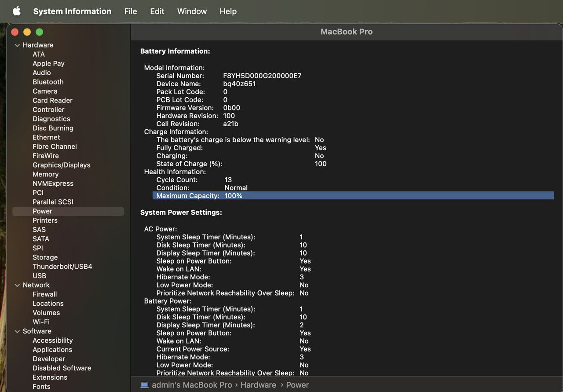The height and width of the screenshot is (392, 563).
Task: Click the green zoom window button
Action: click(x=39, y=32)
